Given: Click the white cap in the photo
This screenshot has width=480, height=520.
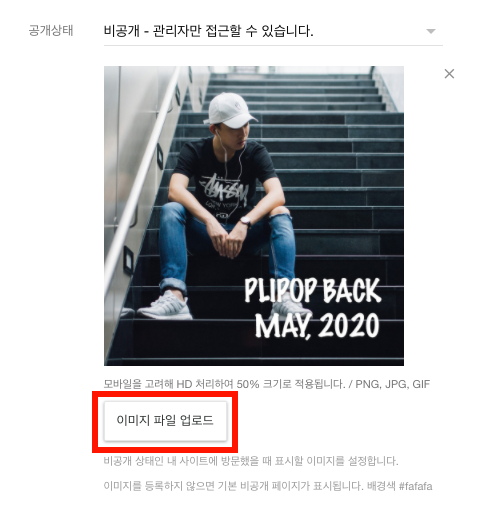Looking at the screenshot, I should point(231,110).
